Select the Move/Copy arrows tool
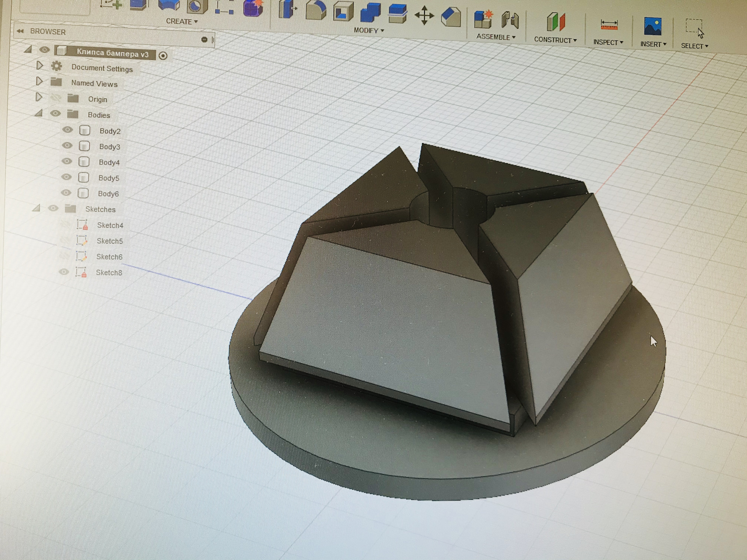The width and height of the screenshot is (747, 560). [x=424, y=16]
